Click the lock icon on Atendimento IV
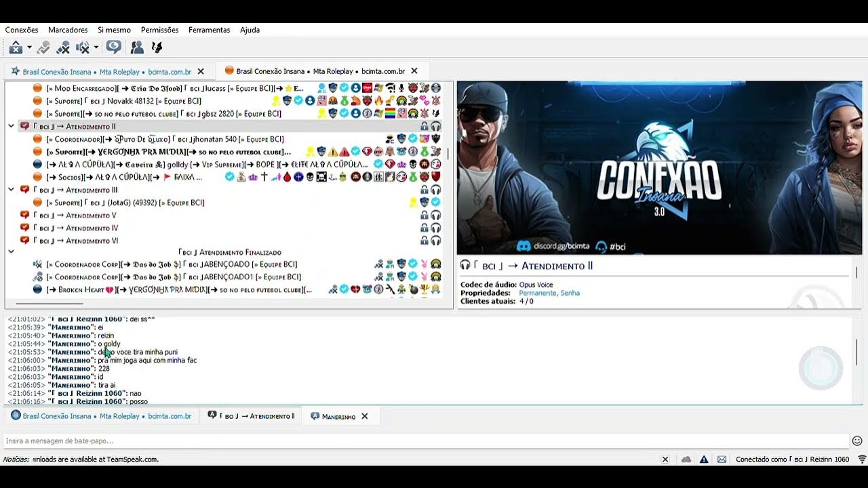This screenshot has width=868, height=488. (425, 228)
